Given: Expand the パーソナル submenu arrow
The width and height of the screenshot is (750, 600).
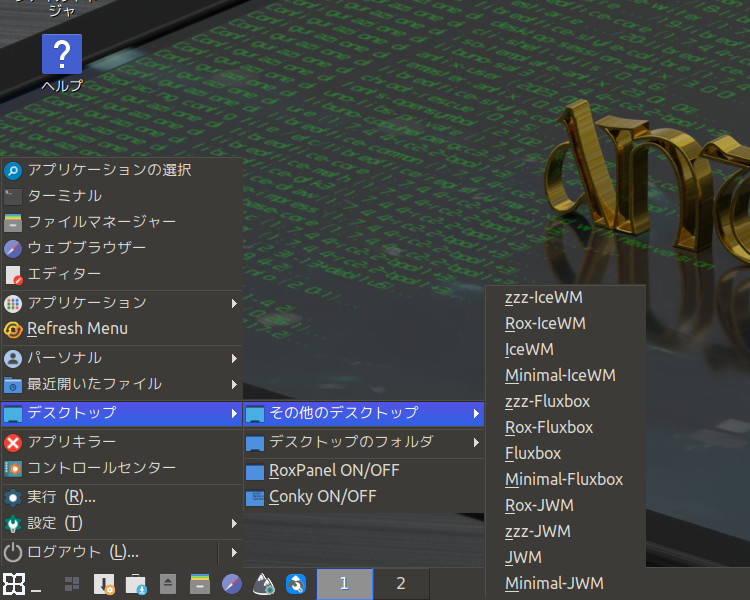Looking at the screenshot, I should click(x=234, y=358).
